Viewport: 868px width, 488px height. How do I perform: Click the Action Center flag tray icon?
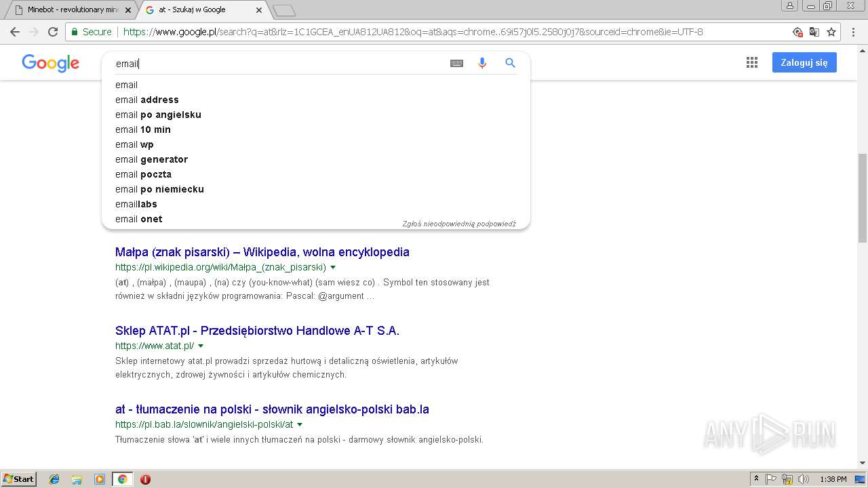771,479
